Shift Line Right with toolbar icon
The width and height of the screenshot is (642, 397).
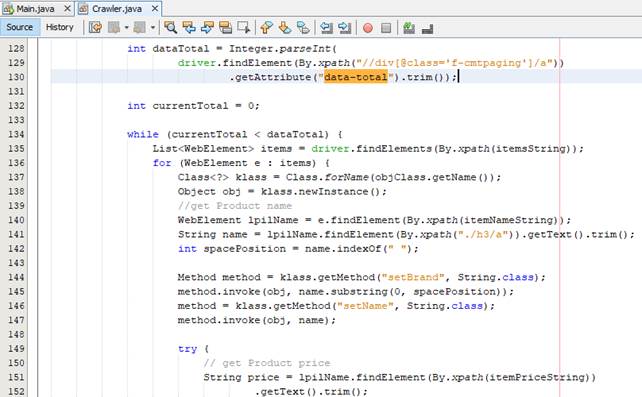coord(344,27)
